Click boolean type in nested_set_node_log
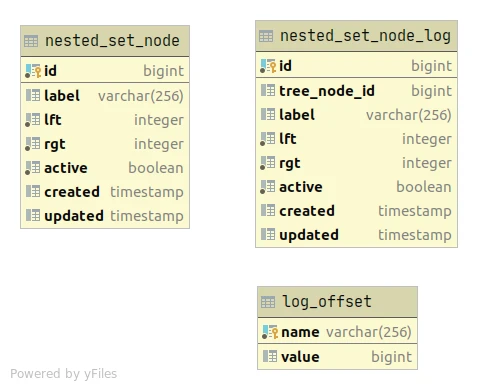Screen dimensions: 478x390 coord(424,187)
